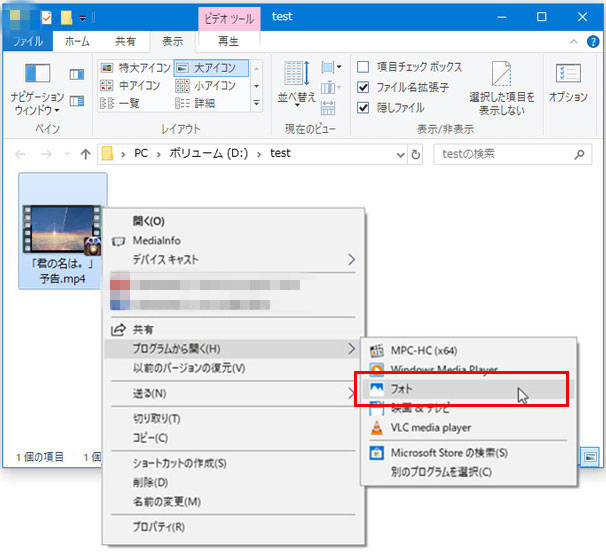606x552 pixels.
Task: Select 小アイコン layout
Action: pos(205,85)
